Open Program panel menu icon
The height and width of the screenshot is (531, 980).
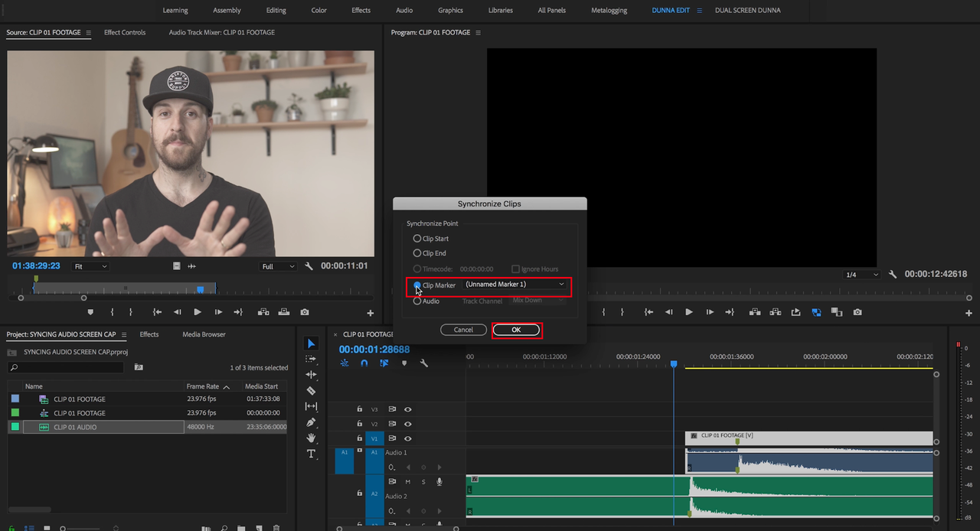(479, 33)
